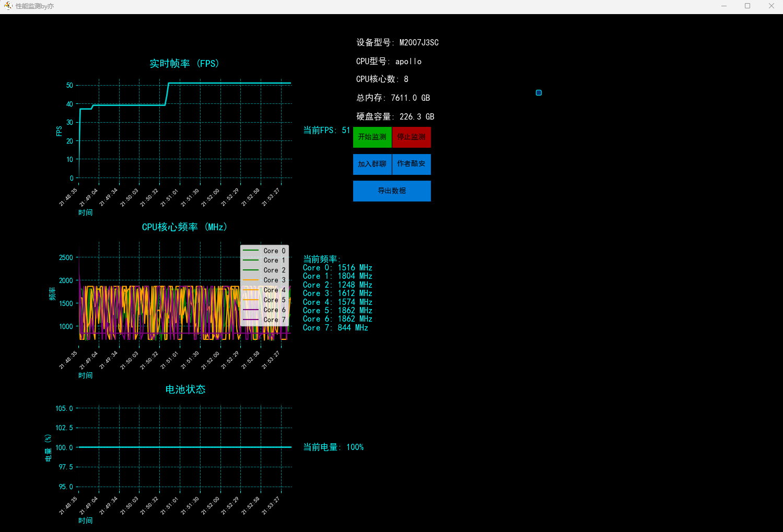Screen dimensions: 783x532
Task: Click the 实时帧率 (FPS) chart title
Action: click(x=185, y=64)
